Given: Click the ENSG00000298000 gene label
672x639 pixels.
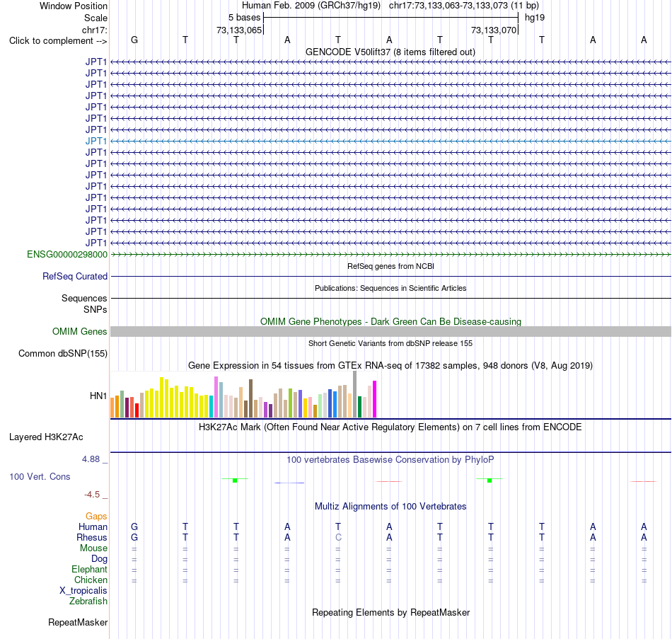Looking at the screenshot, I should tap(67, 254).
